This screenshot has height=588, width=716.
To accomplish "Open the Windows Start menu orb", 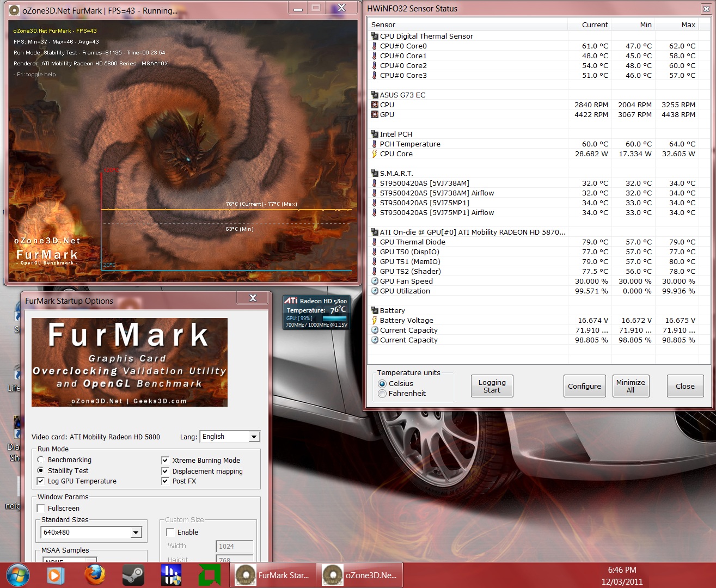I will [18, 575].
